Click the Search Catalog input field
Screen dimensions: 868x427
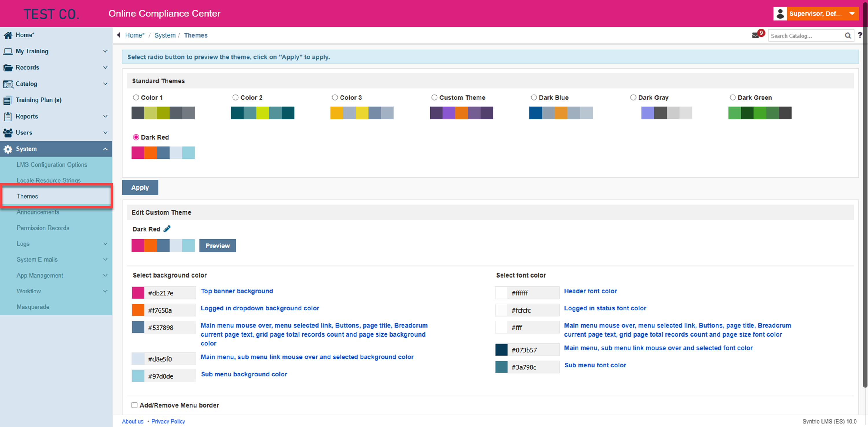(805, 36)
